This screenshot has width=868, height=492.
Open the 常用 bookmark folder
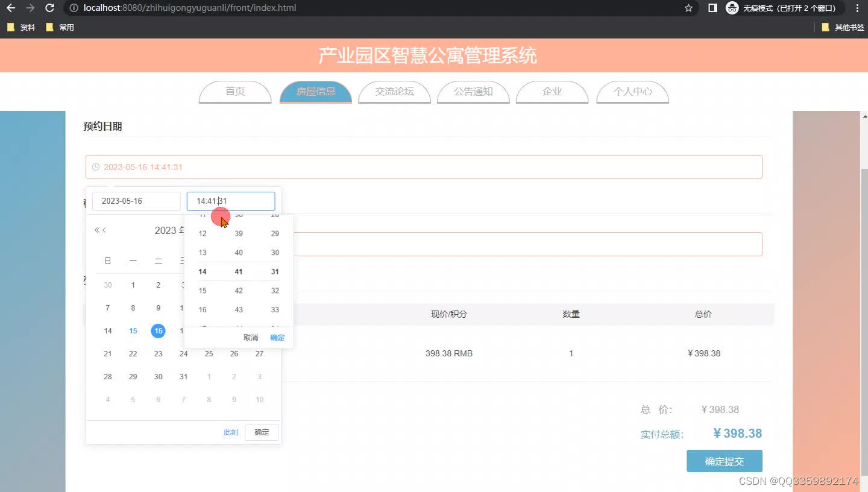click(60, 27)
